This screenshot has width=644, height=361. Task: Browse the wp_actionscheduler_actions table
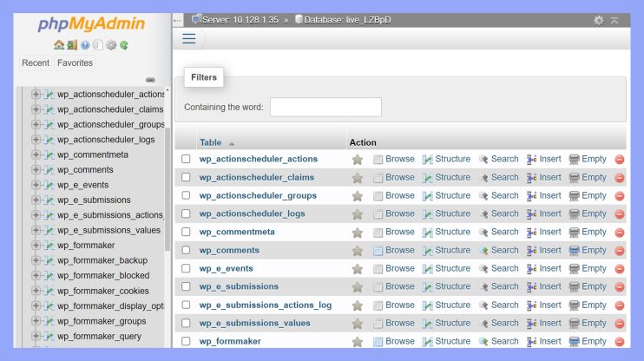[x=394, y=159]
